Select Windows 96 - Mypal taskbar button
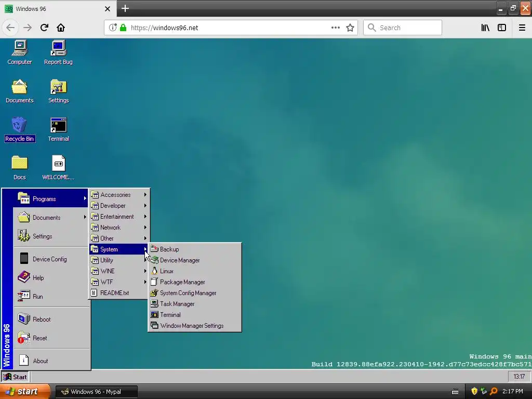 (x=96, y=391)
